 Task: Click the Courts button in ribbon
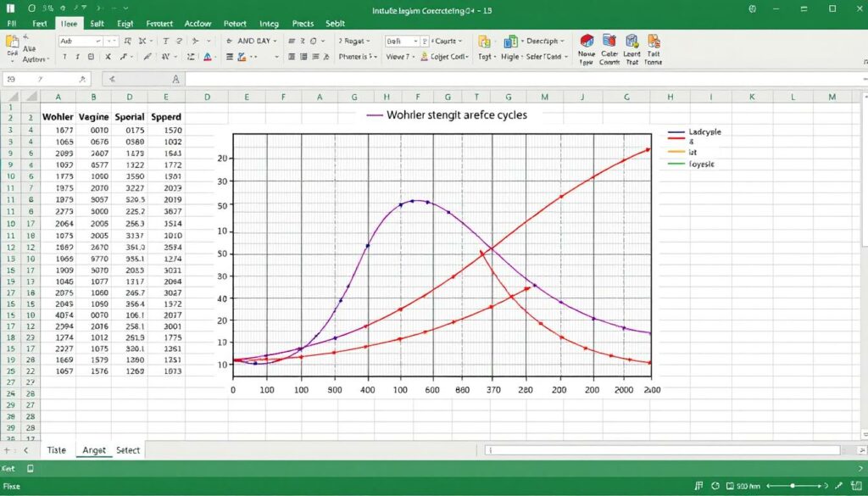(x=446, y=41)
